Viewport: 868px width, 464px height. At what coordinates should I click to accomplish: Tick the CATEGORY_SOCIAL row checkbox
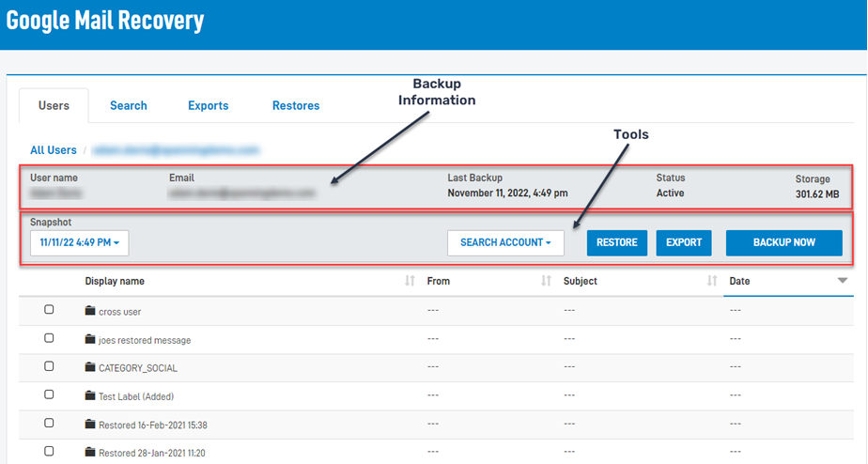point(50,367)
